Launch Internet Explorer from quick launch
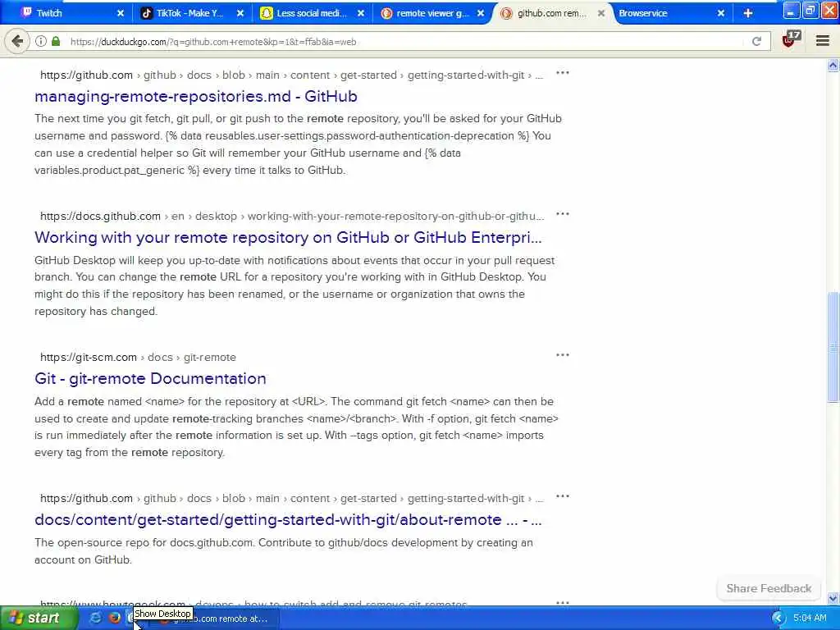The width and height of the screenshot is (840, 630). pos(95,618)
